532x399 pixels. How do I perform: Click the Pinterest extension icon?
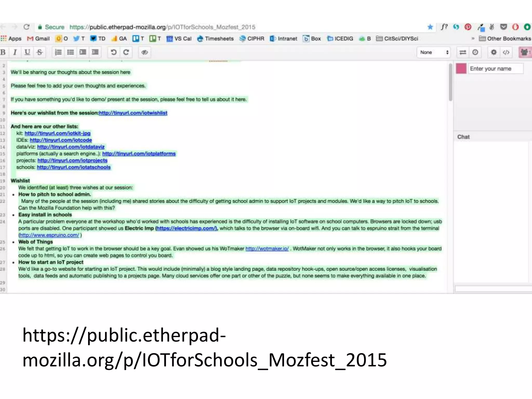(x=468, y=27)
